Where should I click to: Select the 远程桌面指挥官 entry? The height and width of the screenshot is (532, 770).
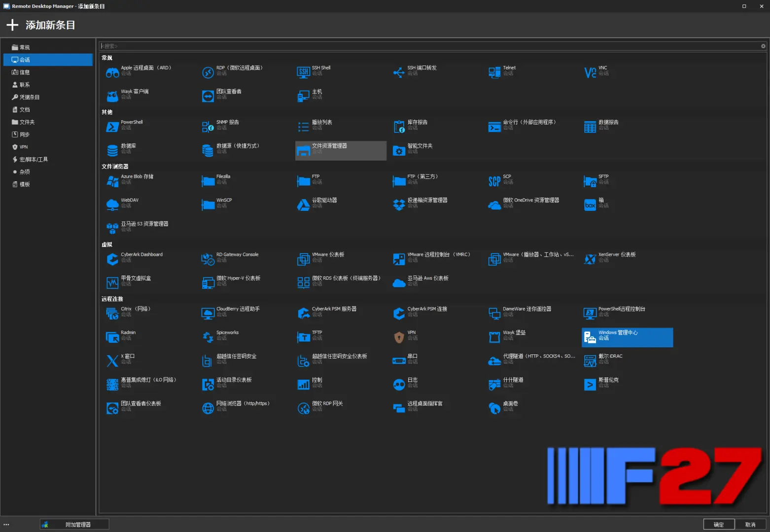pos(437,408)
